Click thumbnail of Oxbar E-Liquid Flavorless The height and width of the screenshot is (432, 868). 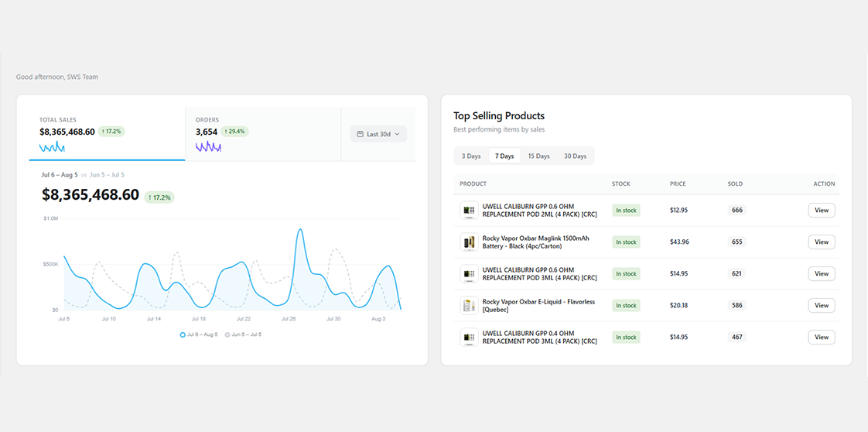470,306
